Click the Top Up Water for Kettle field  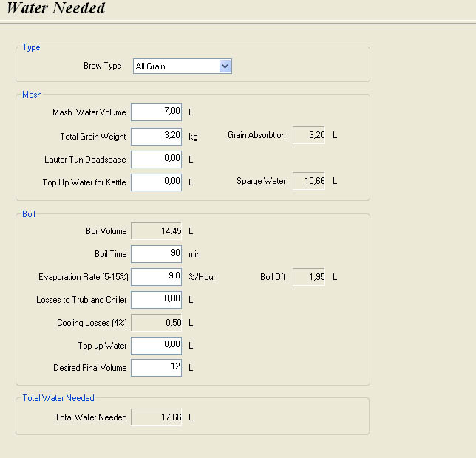tap(157, 182)
